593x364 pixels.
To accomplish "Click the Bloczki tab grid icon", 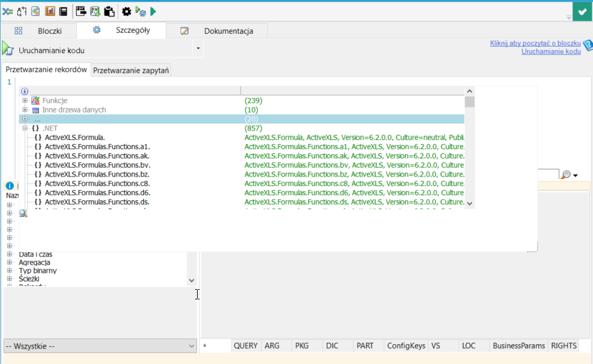I will pos(18,31).
